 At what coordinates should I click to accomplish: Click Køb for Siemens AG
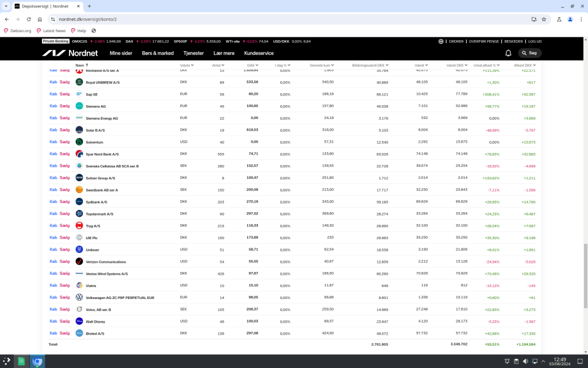click(x=53, y=106)
